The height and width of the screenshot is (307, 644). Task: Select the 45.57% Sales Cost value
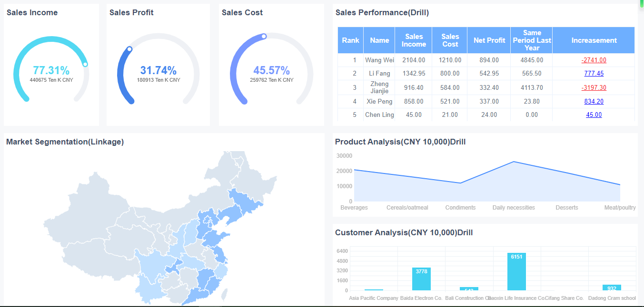(271, 70)
